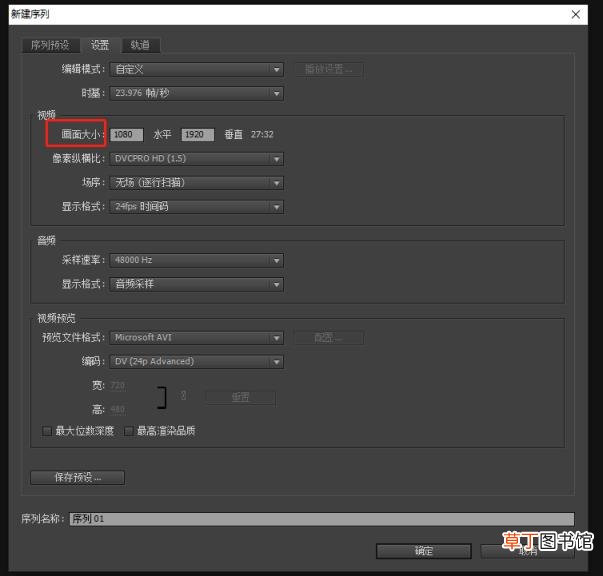Click the 宽 value 720
This screenshot has width=603, height=576.
point(118,386)
